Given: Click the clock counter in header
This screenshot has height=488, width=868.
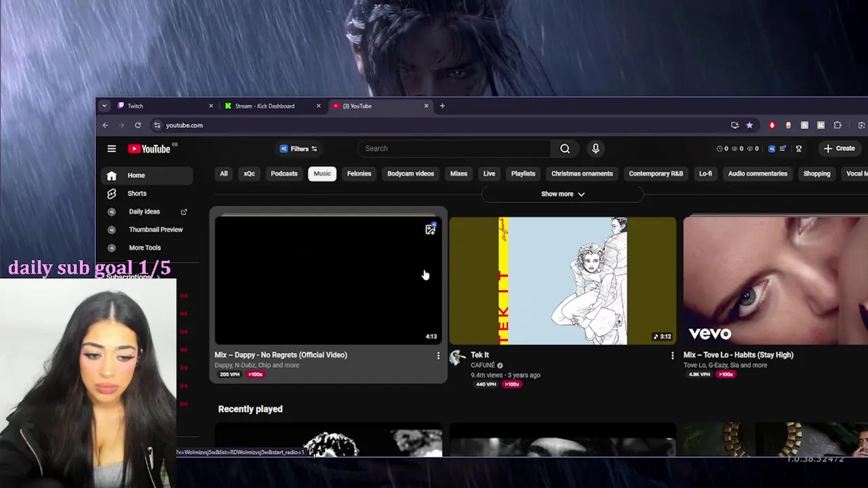Looking at the screenshot, I should 723,148.
